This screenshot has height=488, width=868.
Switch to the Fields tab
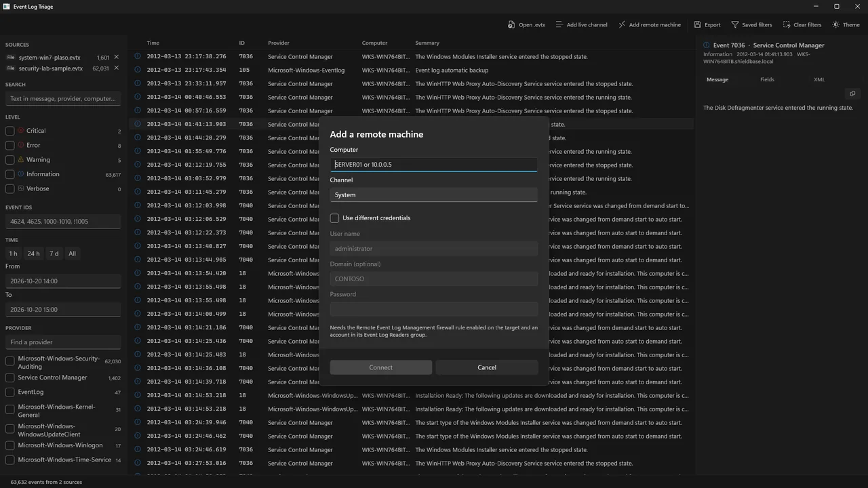pos(767,79)
